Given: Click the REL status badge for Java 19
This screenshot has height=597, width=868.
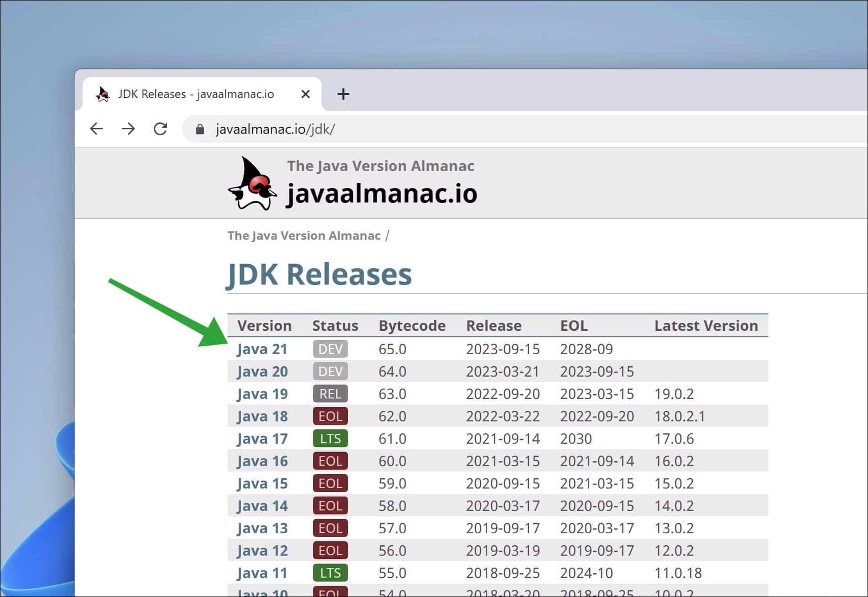Looking at the screenshot, I should pyautogui.click(x=330, y=394).
